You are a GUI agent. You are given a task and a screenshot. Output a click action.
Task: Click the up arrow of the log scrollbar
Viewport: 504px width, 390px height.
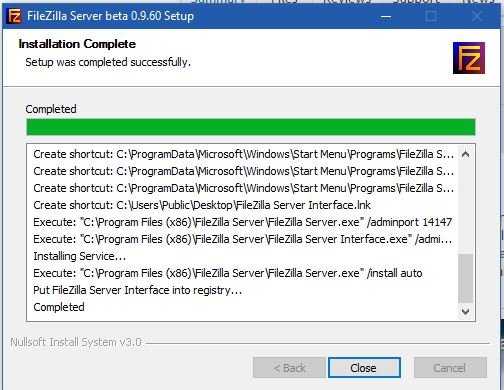coord(466,154)
